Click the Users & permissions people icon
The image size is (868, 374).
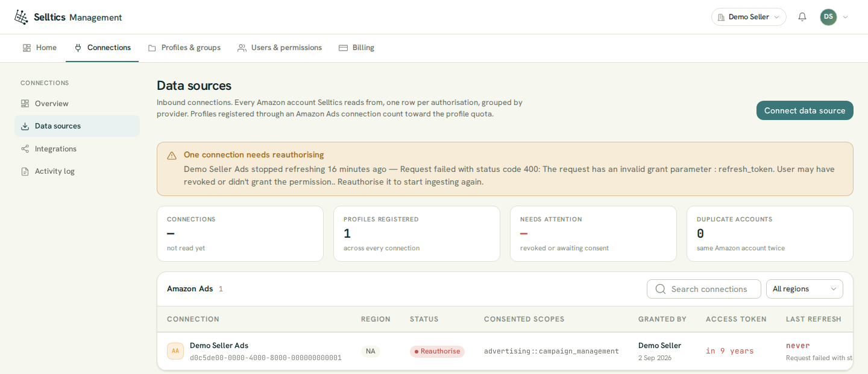[x=242, y=48]
